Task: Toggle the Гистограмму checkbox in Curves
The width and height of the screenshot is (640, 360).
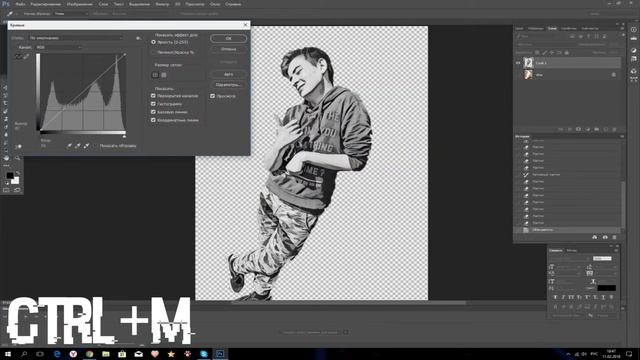Action: (153, 104)
